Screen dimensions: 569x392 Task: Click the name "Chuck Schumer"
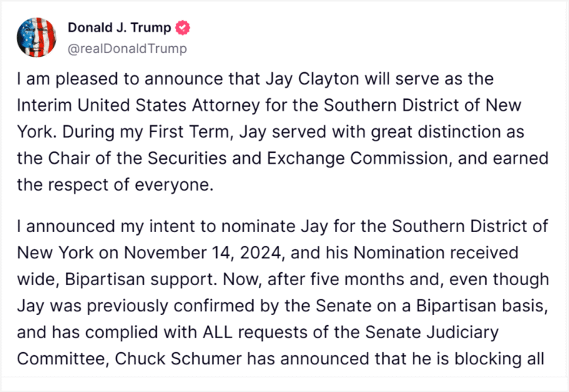(x=178, y=359)
